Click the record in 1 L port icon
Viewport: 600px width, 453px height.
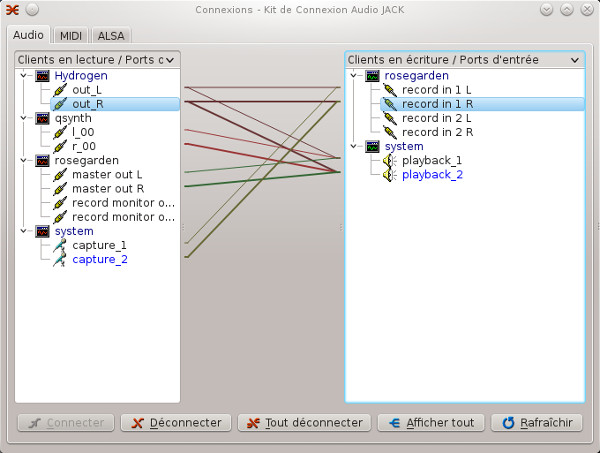point(389,90)
